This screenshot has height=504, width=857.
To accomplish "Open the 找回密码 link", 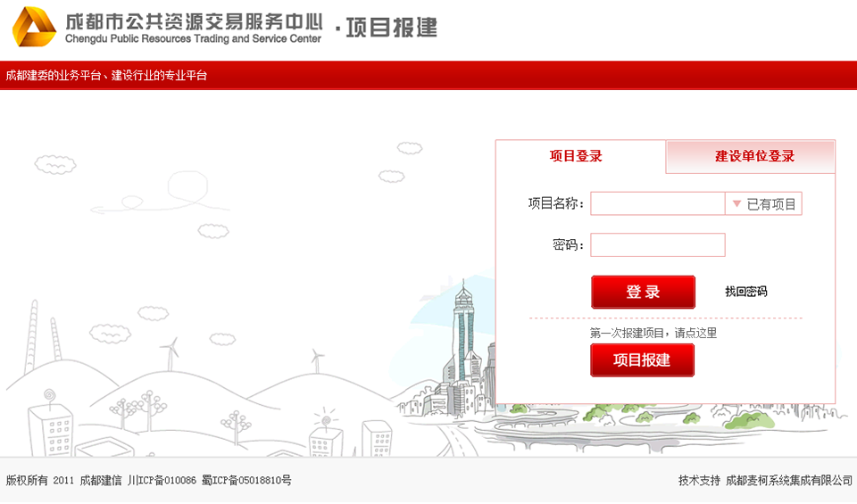I will coord(746,292).
